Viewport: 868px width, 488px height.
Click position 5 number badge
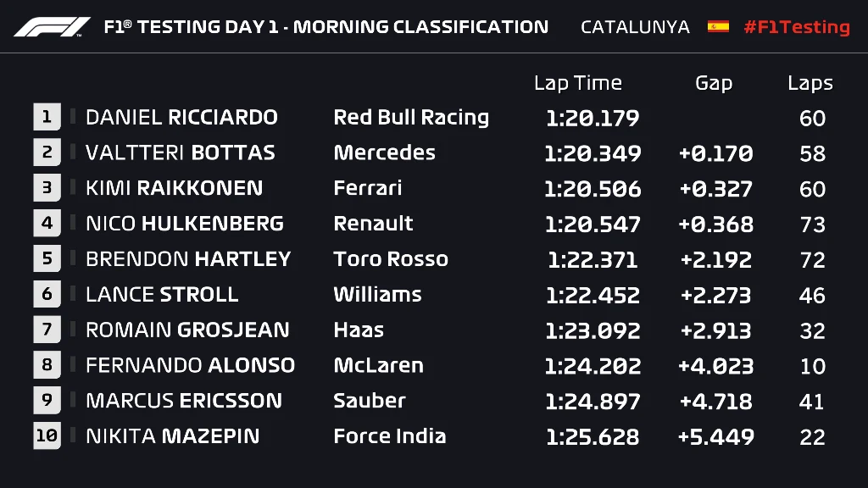47,259
